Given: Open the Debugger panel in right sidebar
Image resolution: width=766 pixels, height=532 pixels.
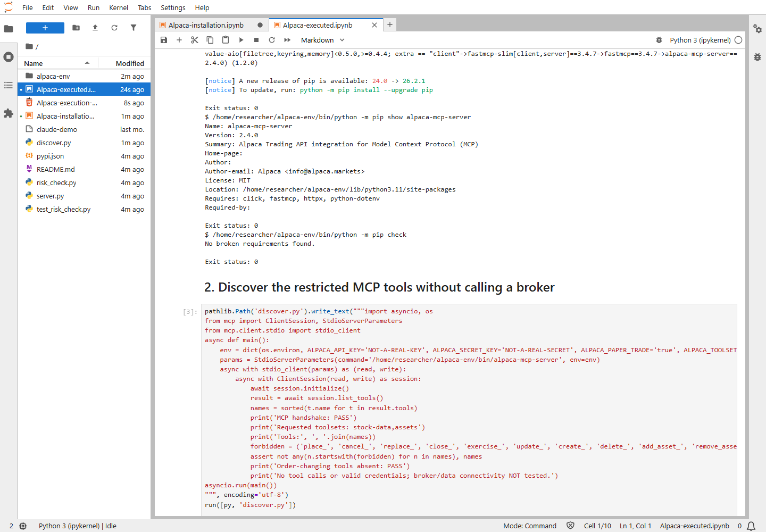Looking at the screenshot, I should [757, 57].
